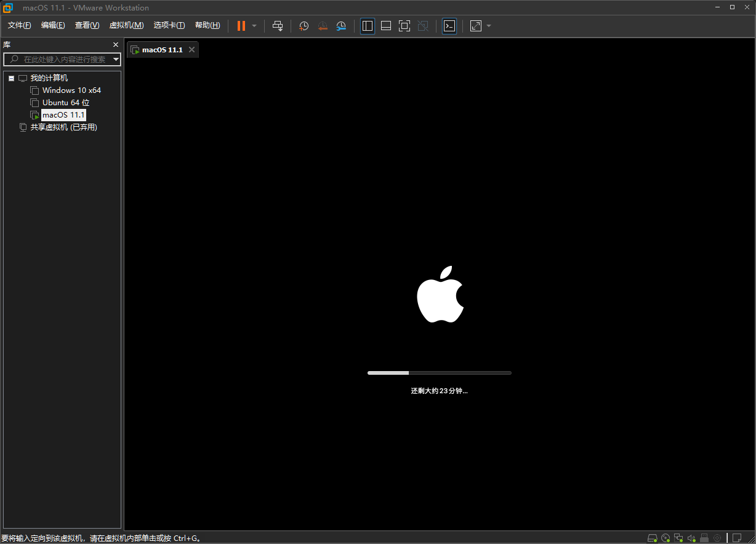Open the 文件(F) menu

point(19,25)
